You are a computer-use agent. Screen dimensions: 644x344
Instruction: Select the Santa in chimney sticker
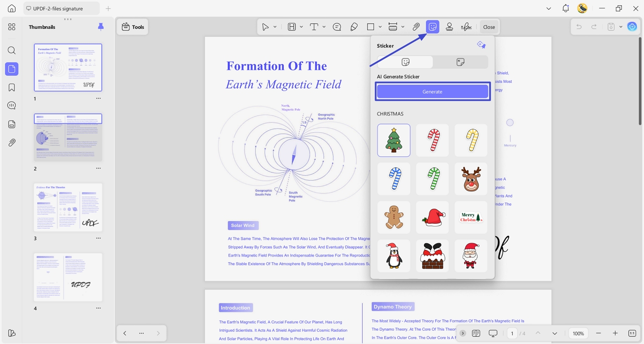coord(432,256)
